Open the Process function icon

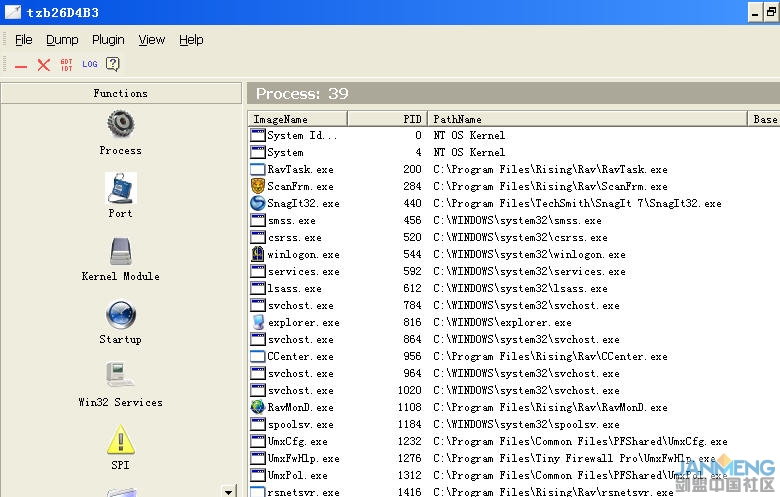120,125
